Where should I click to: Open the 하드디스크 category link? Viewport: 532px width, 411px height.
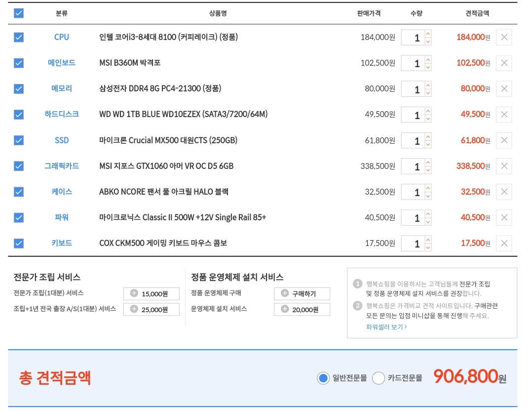[x=61, y=115]
